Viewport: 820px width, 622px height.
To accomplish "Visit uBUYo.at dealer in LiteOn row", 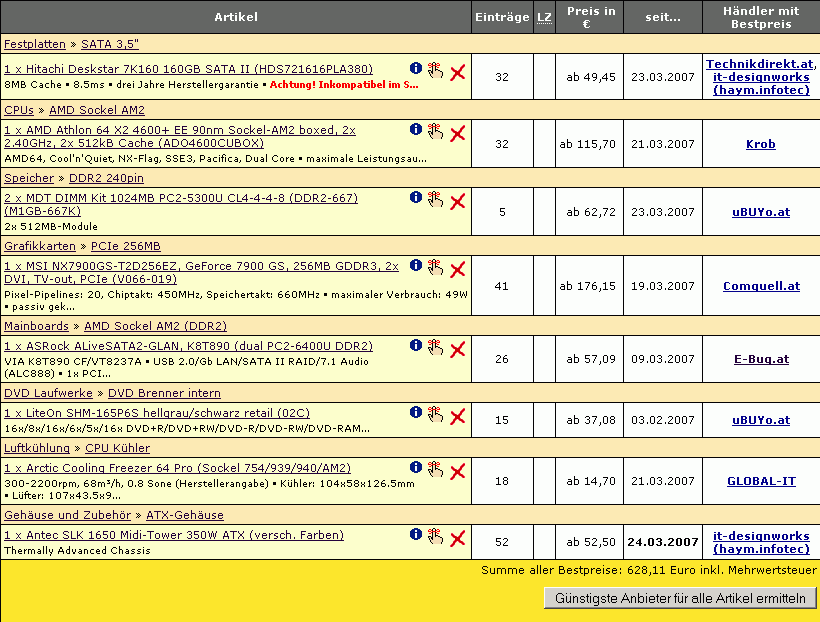I will tap(761, 421).
